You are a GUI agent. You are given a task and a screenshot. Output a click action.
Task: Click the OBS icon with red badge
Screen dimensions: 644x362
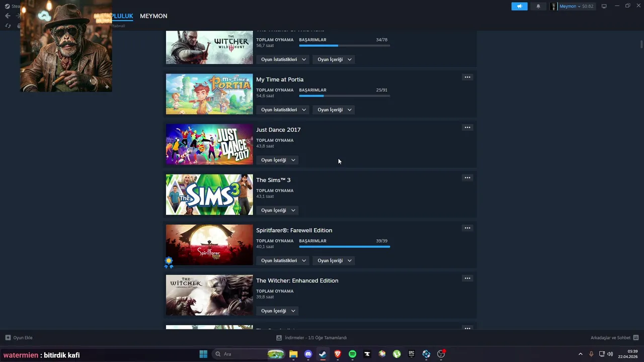click(x=441, y=354)
